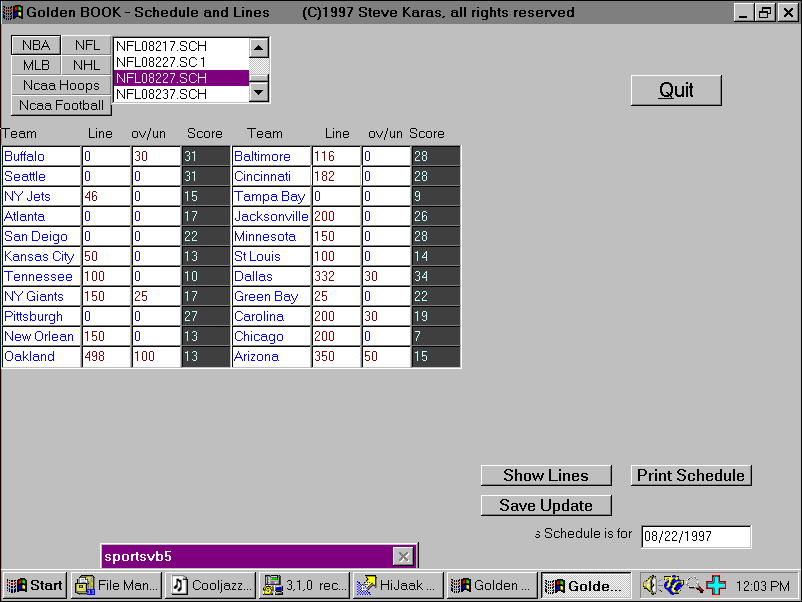Click the Oakland team cell
The height and width of the screenshot is (602, 802).
(x=42, y=356)
